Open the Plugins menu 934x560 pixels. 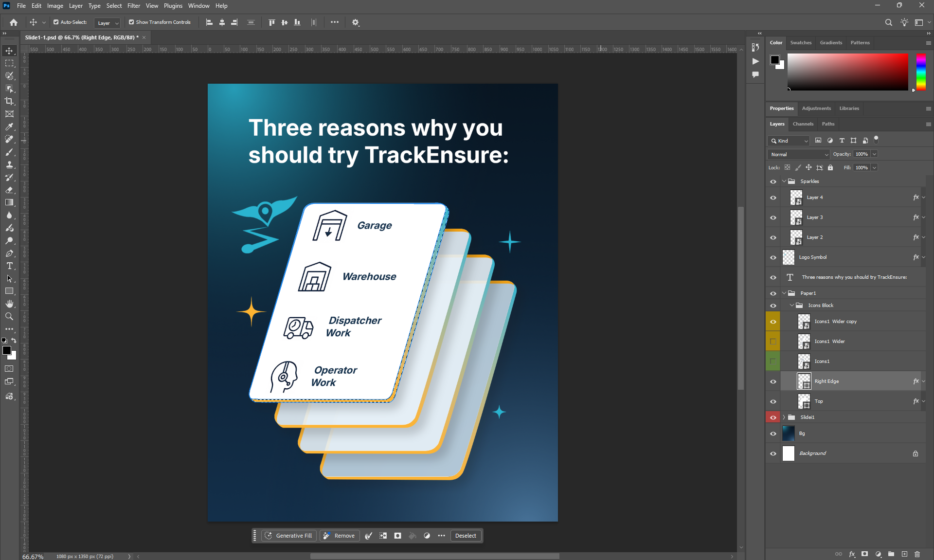pos(173,6)
